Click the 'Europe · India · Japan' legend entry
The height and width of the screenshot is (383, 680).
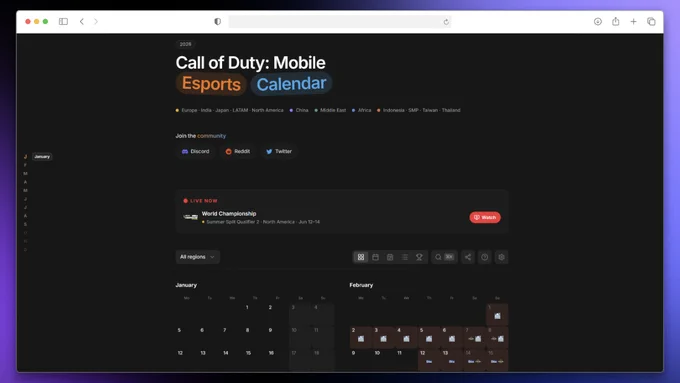(229, 110)
